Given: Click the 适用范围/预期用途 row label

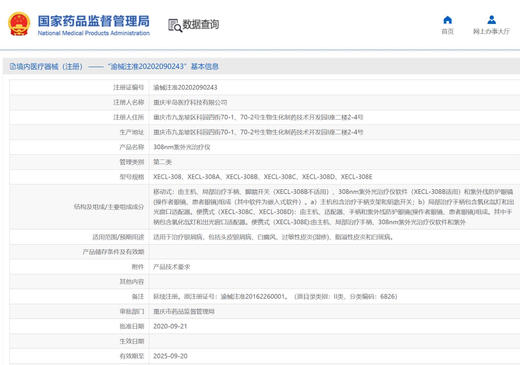Looking at the screenshot, I should pos(118,237).
